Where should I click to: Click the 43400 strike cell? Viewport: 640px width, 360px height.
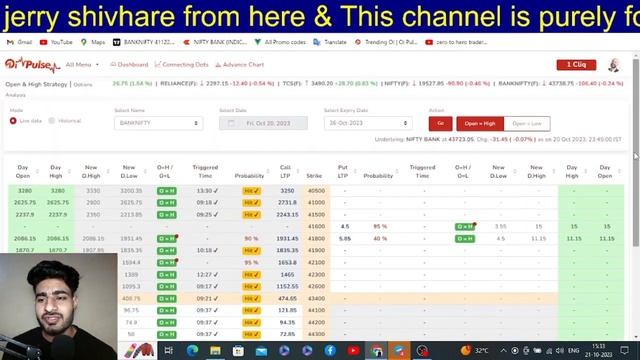(x=316, y=298)
